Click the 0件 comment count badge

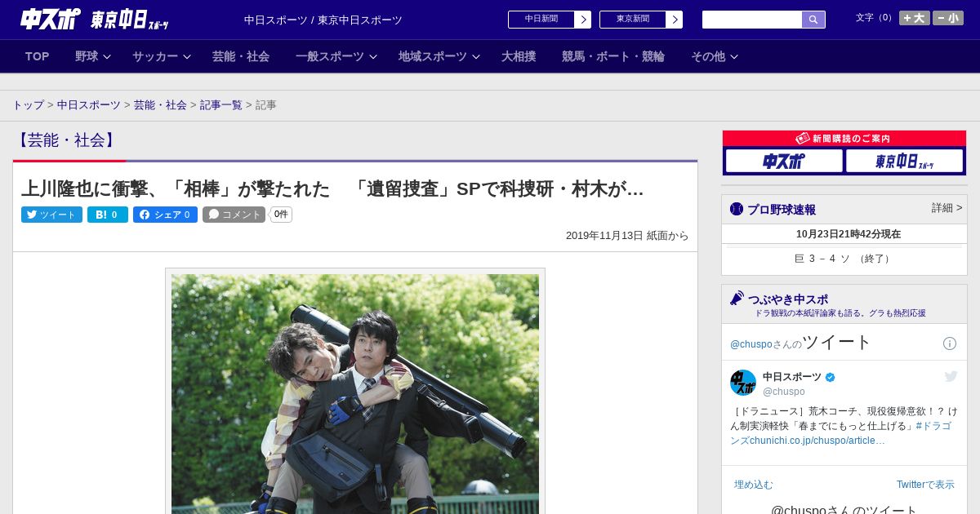point(281,215)
